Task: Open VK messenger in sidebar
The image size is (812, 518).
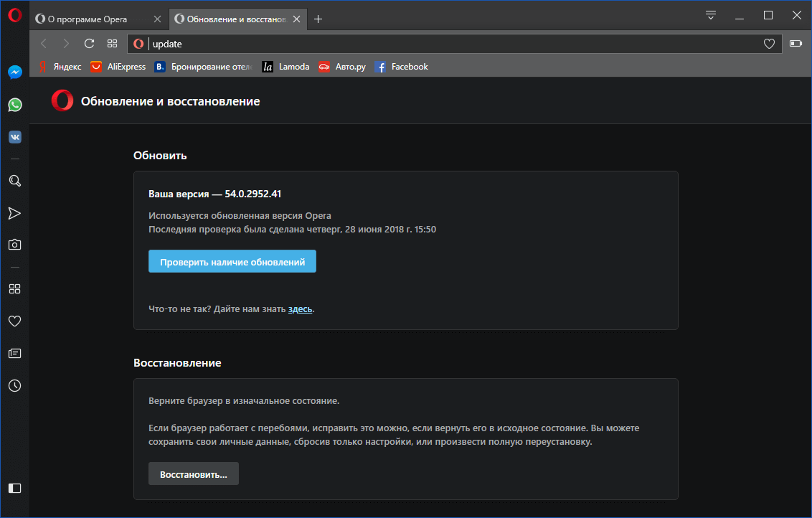Action: (15, 137)
